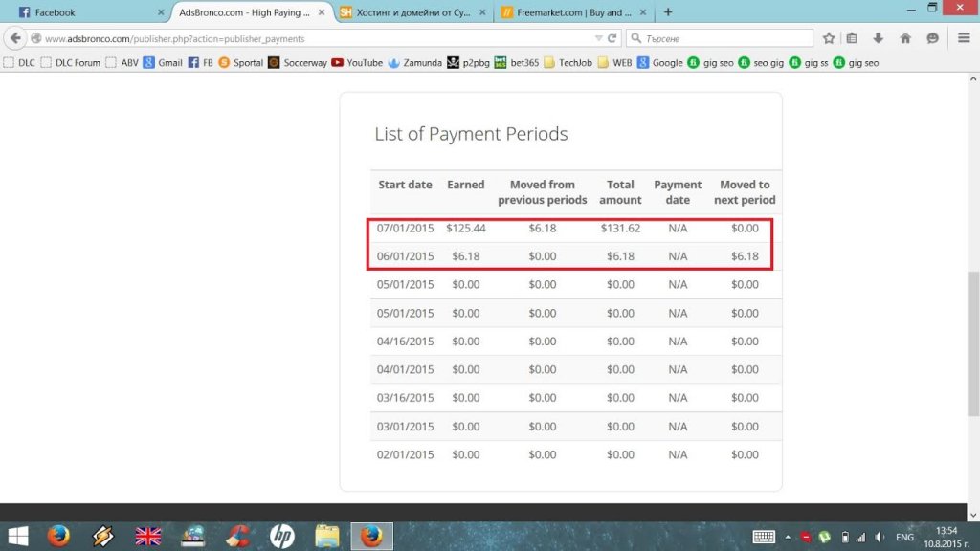Screen dimensions: 980x551
Task: Click the 'Start date' column header
Action: click(x=405, y=185)
